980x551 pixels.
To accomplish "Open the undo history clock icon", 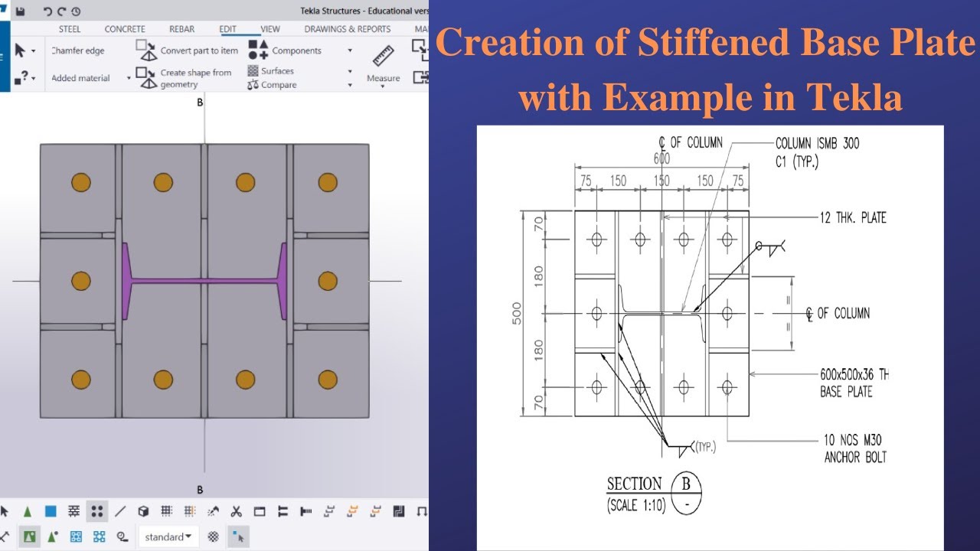I will [75, 11].
